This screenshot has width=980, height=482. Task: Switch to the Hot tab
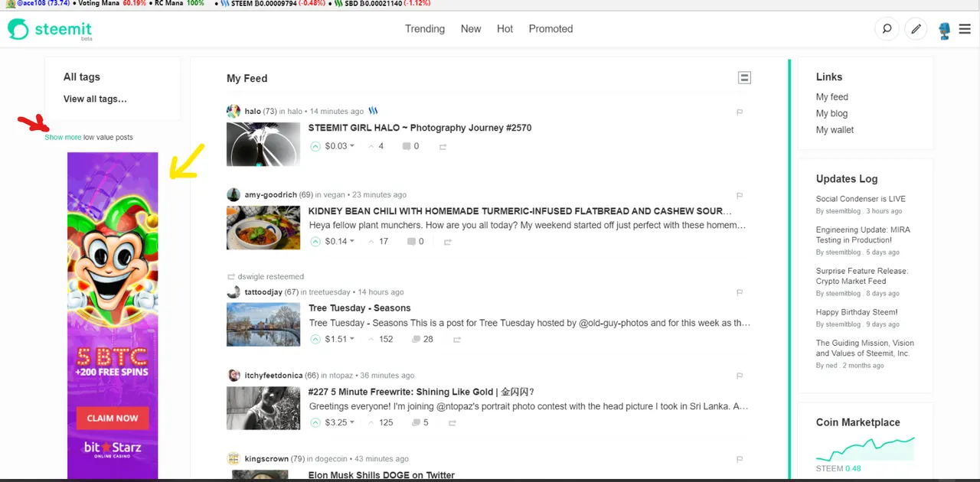pos(505,29)
